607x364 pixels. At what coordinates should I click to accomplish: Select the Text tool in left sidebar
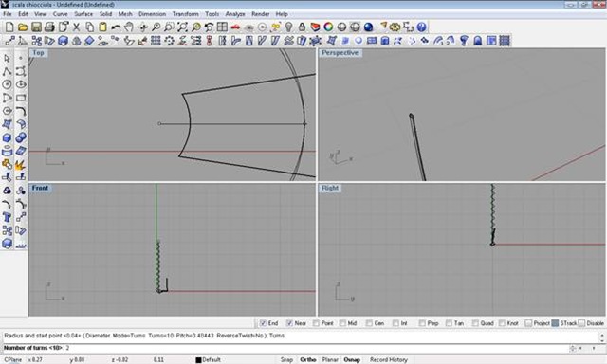pyautogui.click(x=7, y=217)
